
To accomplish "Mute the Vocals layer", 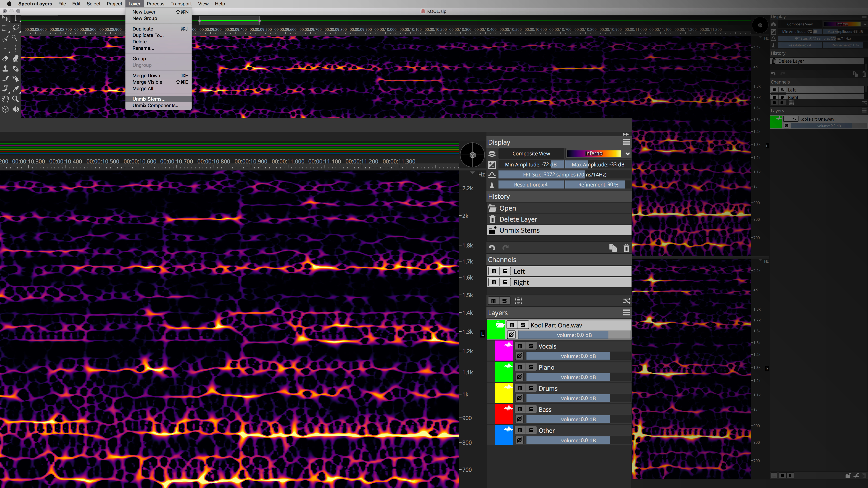I will pyautogui.click(x=520, y=346).
